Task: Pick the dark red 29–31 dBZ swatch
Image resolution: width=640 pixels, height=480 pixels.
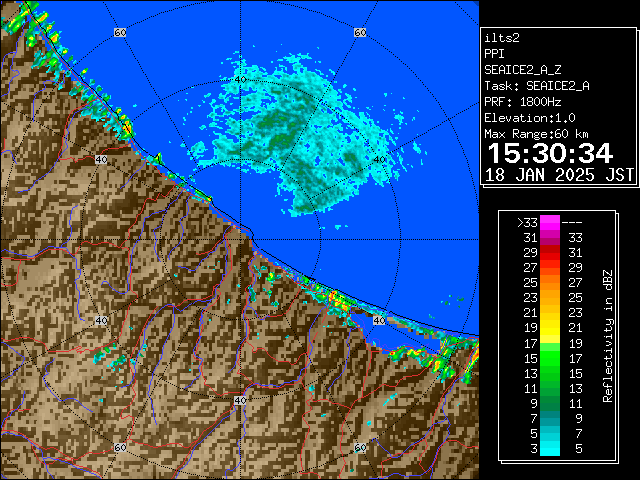Action: pos(550,253)
